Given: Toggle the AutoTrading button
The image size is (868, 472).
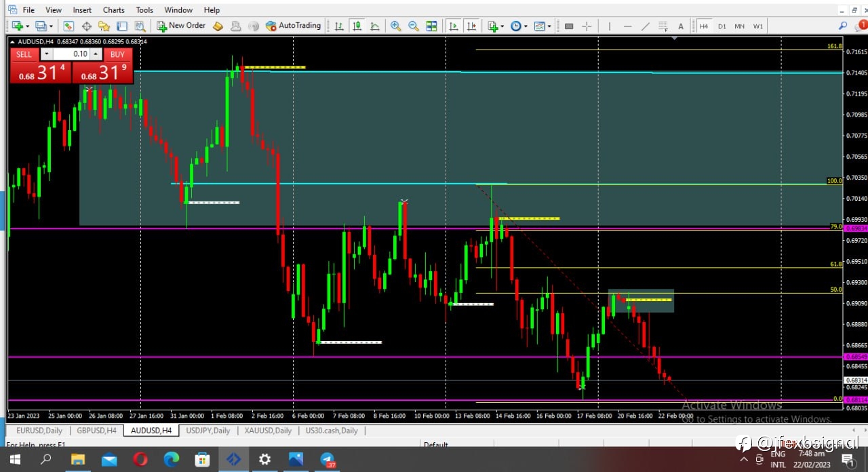Looking at the screenshot, I should coord(293,26).
